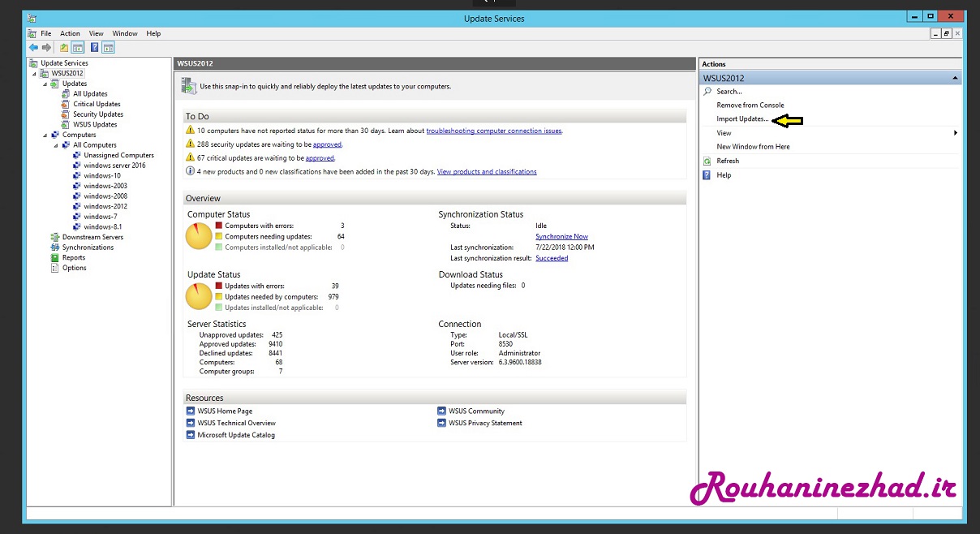Click the arrow icon beside WSUS Home Page
Viewport: 980px width, 534px height.
coord(191,411)
